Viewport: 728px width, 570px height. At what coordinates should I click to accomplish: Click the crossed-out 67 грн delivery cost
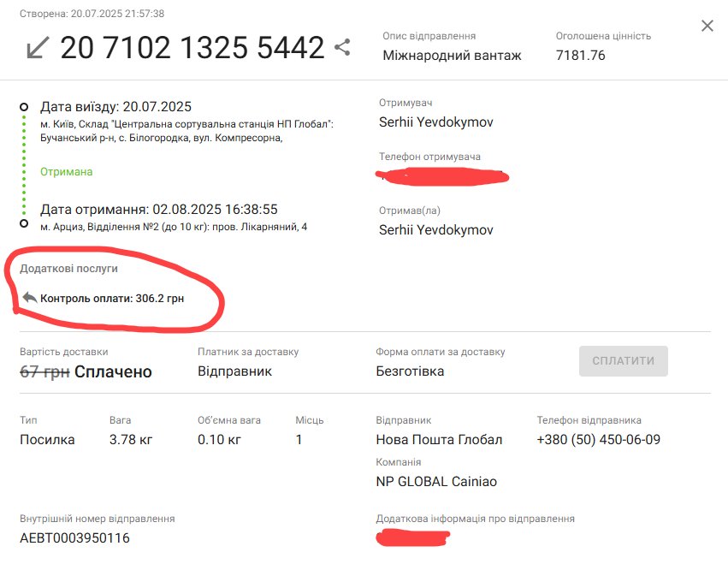(x=44, y=371)
